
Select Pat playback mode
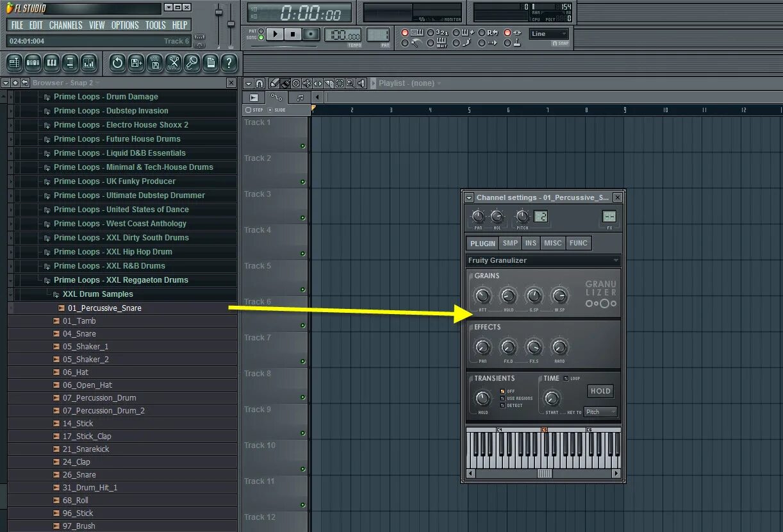(261, 31)
